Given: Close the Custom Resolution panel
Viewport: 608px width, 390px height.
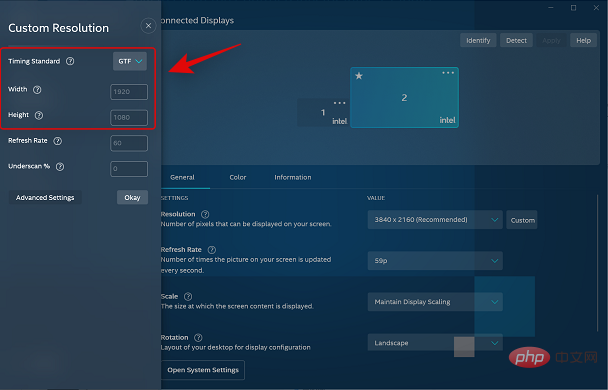Looking at the screenshot, I should (148, 26).
